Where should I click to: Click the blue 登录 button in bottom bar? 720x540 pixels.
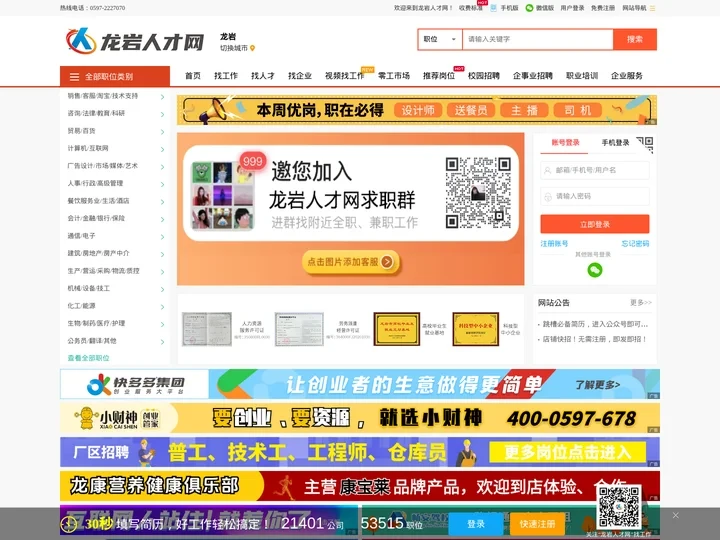[x=476, y=524]
